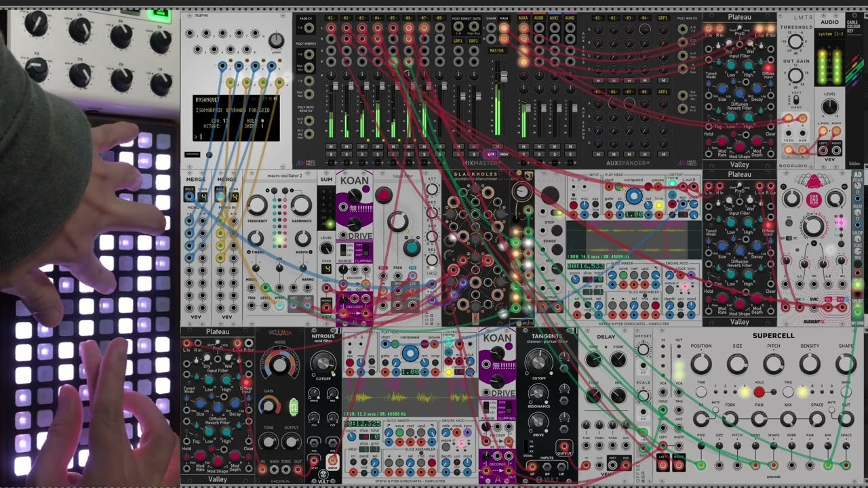Toggle the lit loop button on Simpliciter showing 00:16.533

coord(659,205)
